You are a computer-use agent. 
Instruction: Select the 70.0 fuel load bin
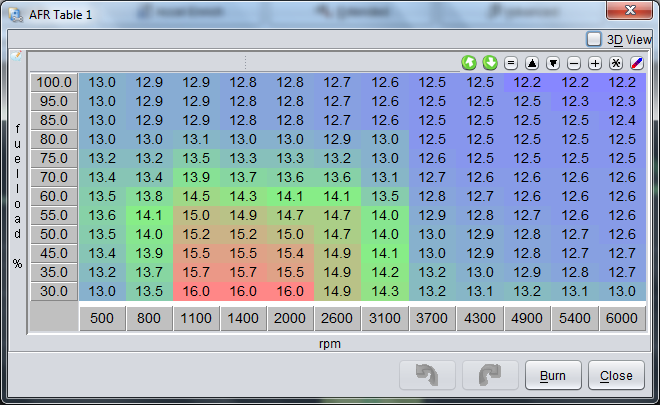point(54,177)
